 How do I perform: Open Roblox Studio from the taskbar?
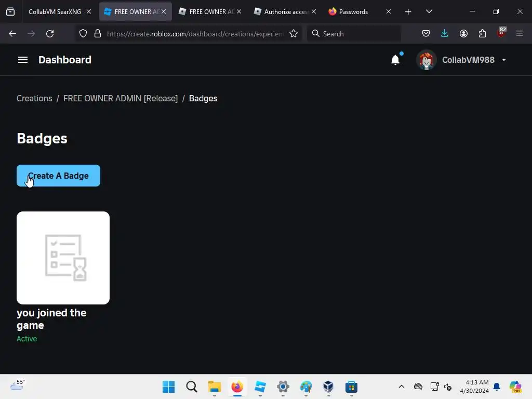pyautogui.click(x=260, y=387)
